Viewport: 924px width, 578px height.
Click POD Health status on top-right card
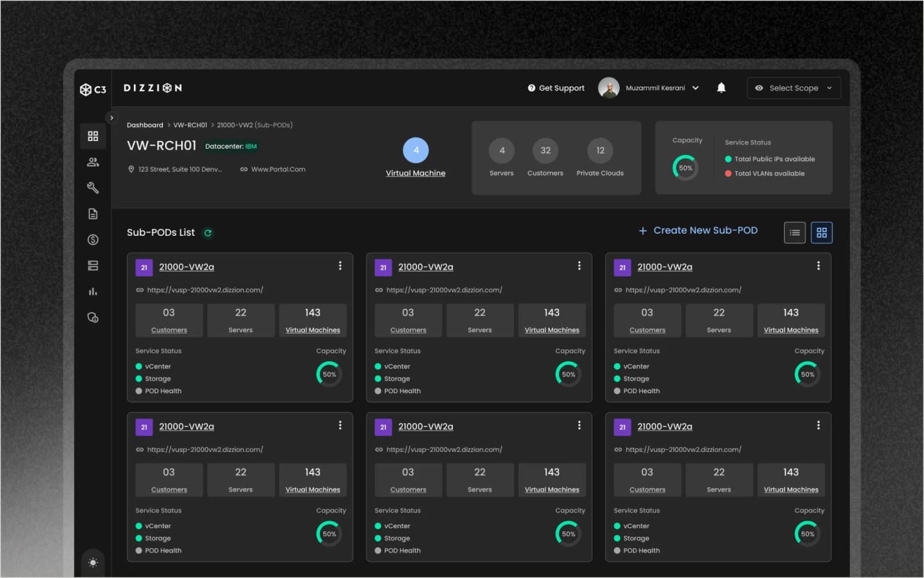(636, 391)
